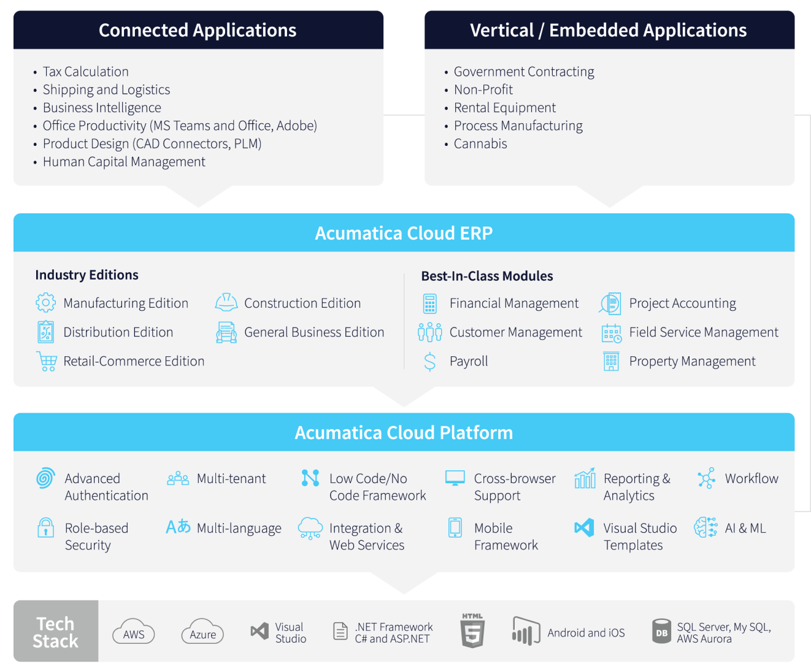The height and width of the screenshot is (672, 811).
Task: Click Rental Equipment list item
Action: [x=505, y=108]
